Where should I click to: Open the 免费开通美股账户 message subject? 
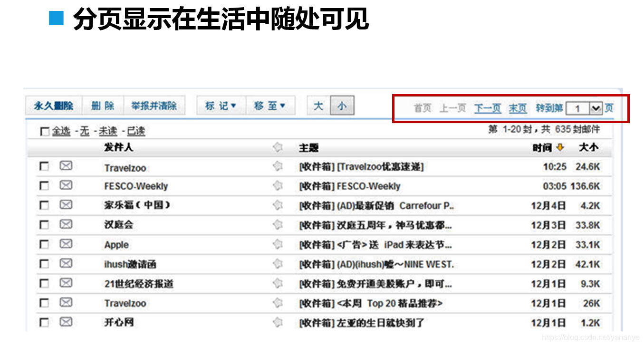(x=375, y=284)
